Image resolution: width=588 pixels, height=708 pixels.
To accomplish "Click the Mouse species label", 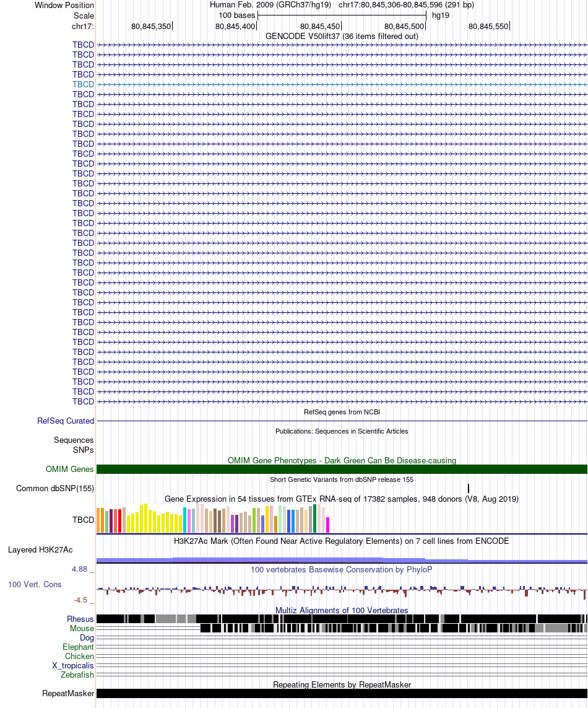I will [x=82, y=629].
